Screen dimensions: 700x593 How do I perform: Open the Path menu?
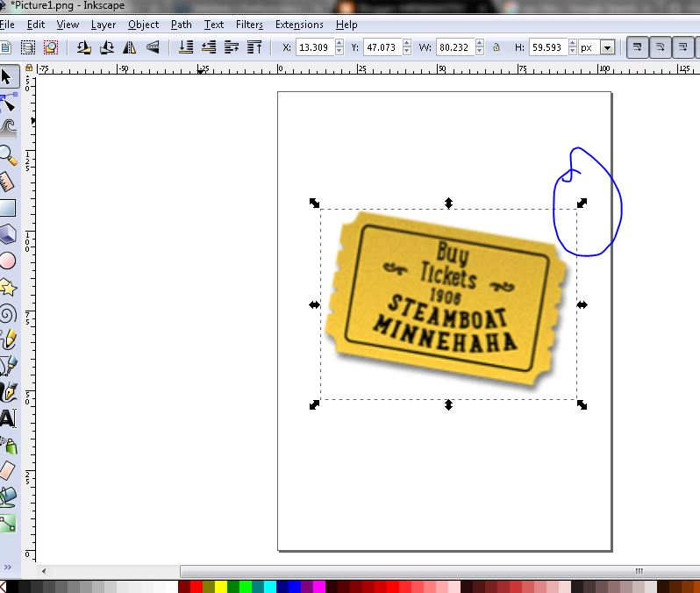tap(182, 25)
